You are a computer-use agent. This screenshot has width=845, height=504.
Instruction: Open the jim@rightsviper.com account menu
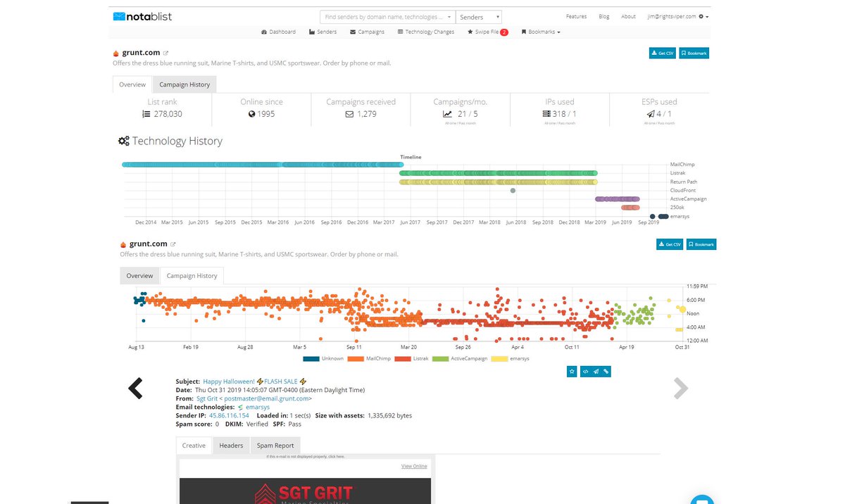(678, 16)
